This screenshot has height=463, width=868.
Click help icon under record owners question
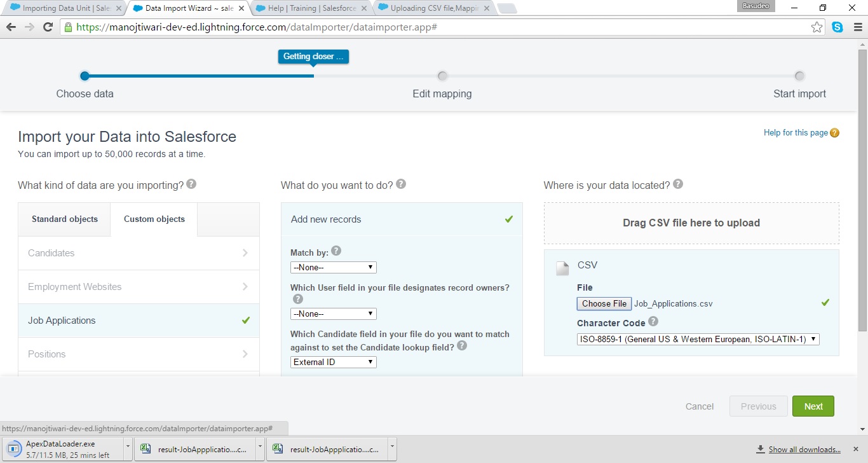pyautogui.click(x=298, y=299)
